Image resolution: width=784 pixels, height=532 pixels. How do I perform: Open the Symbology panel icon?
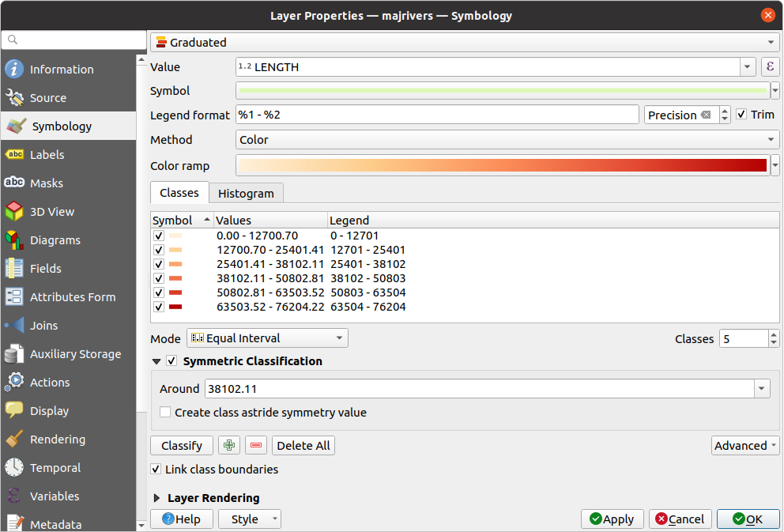click(x=18, y=125)
